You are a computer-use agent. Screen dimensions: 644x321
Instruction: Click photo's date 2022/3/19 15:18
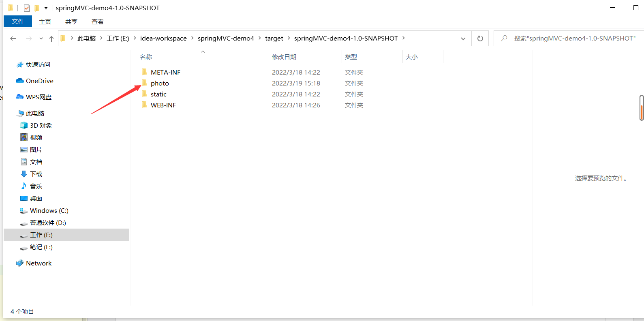click(296, 83)
